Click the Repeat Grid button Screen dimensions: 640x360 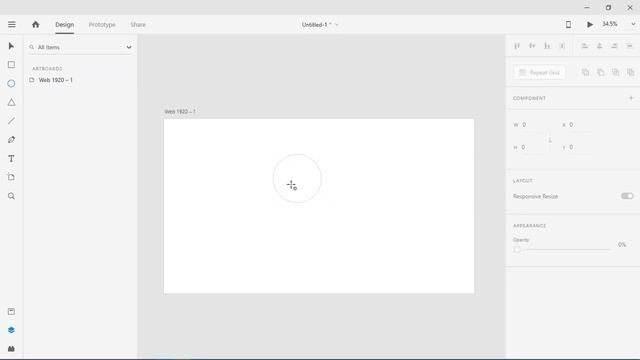tap(539, 73)
